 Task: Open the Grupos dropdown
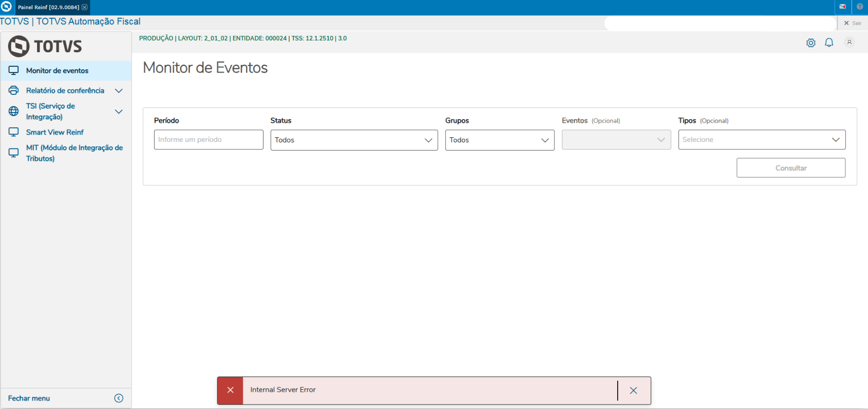pyautogui.click(x=500, y=140)
